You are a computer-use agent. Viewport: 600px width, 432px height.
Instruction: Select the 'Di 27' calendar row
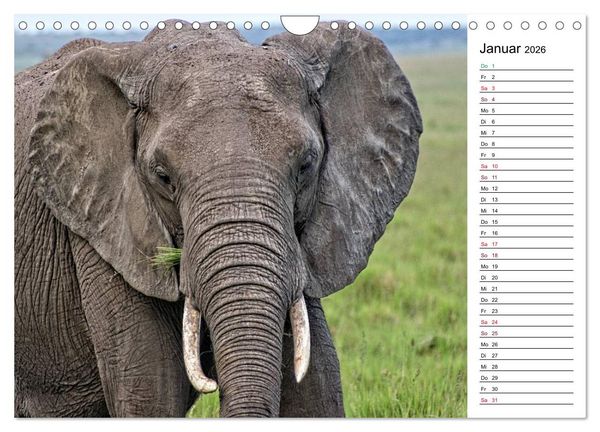coord(527,355)
